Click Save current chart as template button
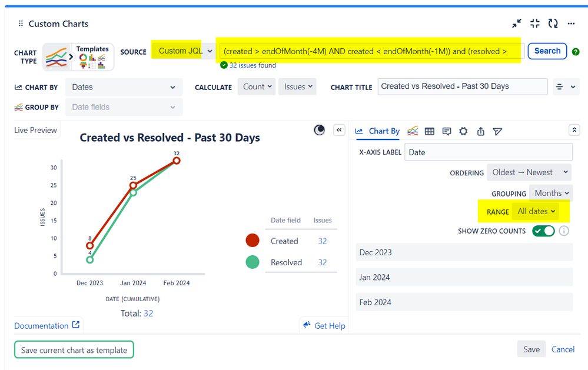This screenshot has height=370, width=588. [74, 350]
